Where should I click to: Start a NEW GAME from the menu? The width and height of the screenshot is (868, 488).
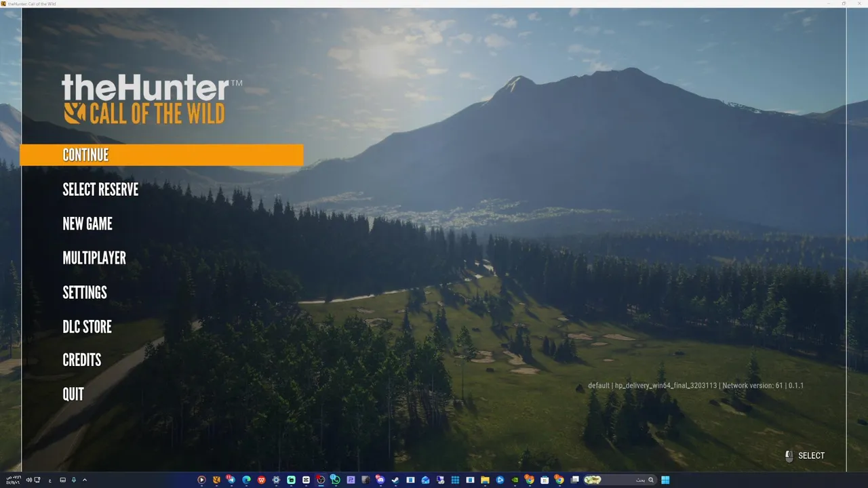coord(87,224)
